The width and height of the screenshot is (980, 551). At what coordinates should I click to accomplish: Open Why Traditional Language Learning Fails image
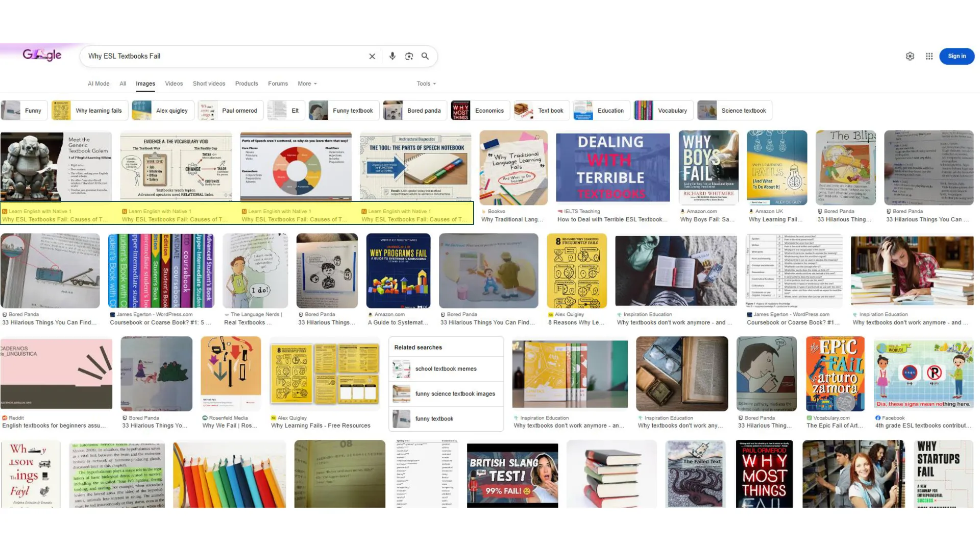pos(513,167)
